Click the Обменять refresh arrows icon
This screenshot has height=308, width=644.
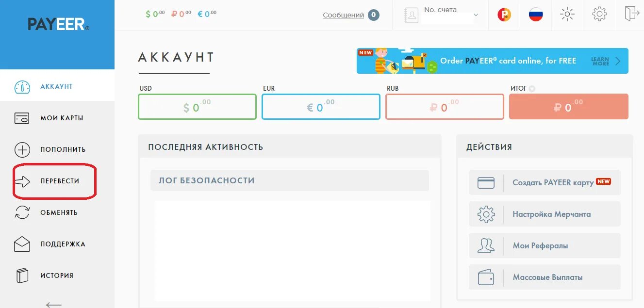point(22,213)
